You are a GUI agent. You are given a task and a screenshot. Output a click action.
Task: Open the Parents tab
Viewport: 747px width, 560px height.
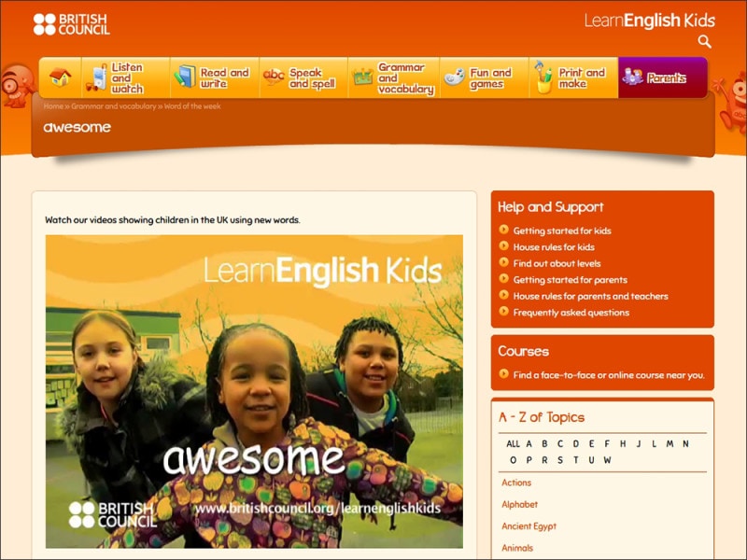pyautogui.click(x=662, y=78)
